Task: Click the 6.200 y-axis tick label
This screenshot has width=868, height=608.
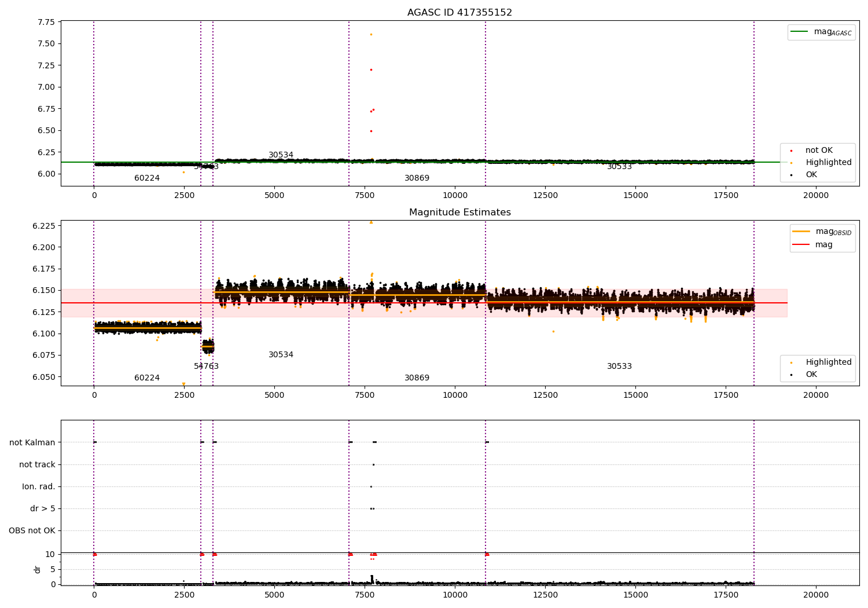Action: (43, 247)
